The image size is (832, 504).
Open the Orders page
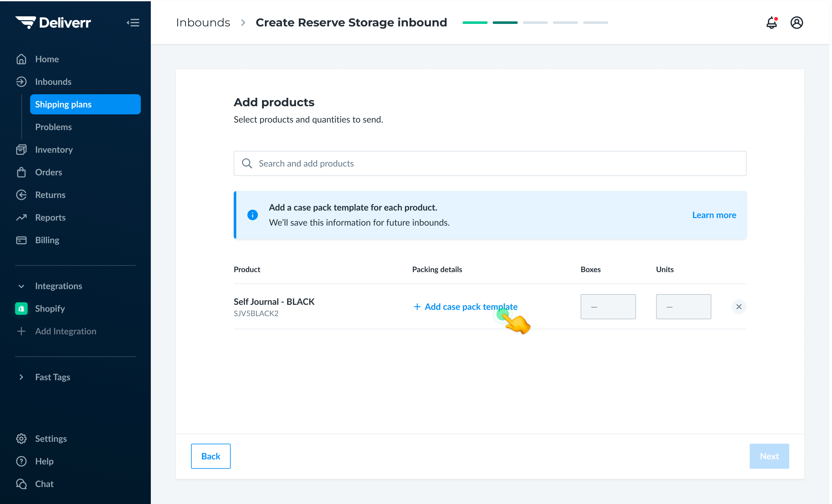click(x=49, y=172)
